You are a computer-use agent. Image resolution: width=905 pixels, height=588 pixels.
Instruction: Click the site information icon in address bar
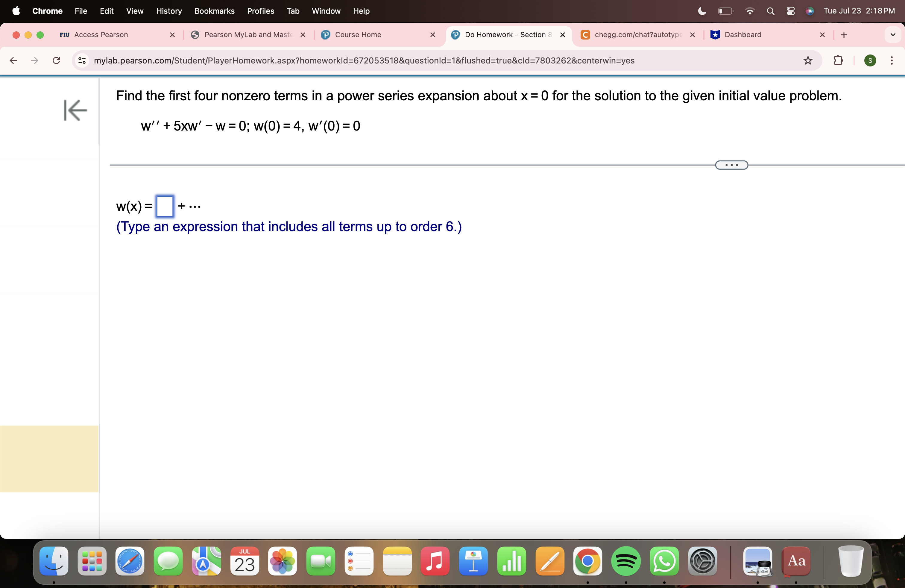point(82,60)
